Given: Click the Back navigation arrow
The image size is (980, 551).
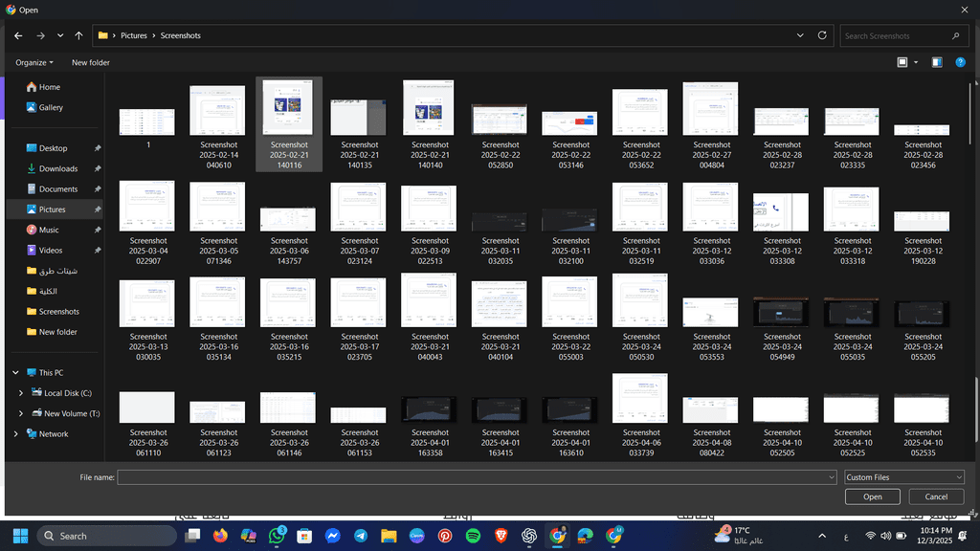Looking at the screenshot, I should click(x=18, y=35).
